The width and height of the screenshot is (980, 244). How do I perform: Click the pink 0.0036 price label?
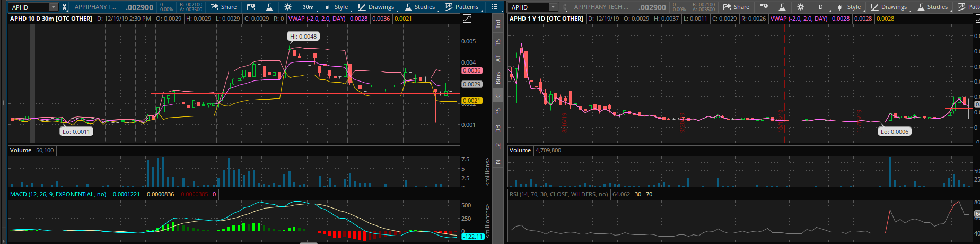(471, 70)
